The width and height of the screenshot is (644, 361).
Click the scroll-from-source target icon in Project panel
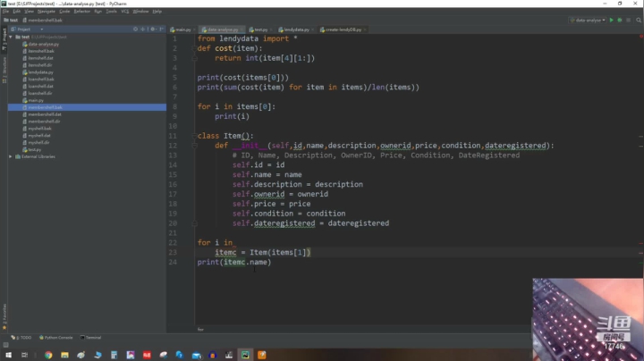136,29
